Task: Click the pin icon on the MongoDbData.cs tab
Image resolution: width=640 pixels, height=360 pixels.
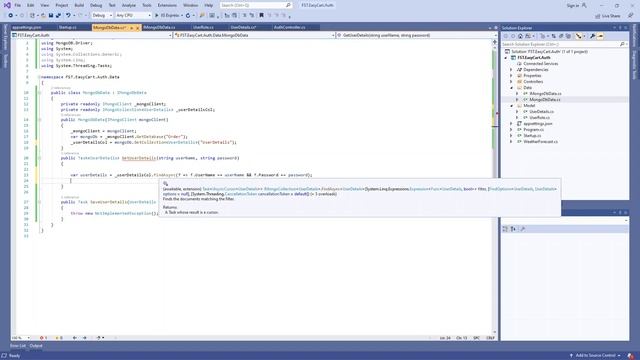Action: click(x=131, y=28)
